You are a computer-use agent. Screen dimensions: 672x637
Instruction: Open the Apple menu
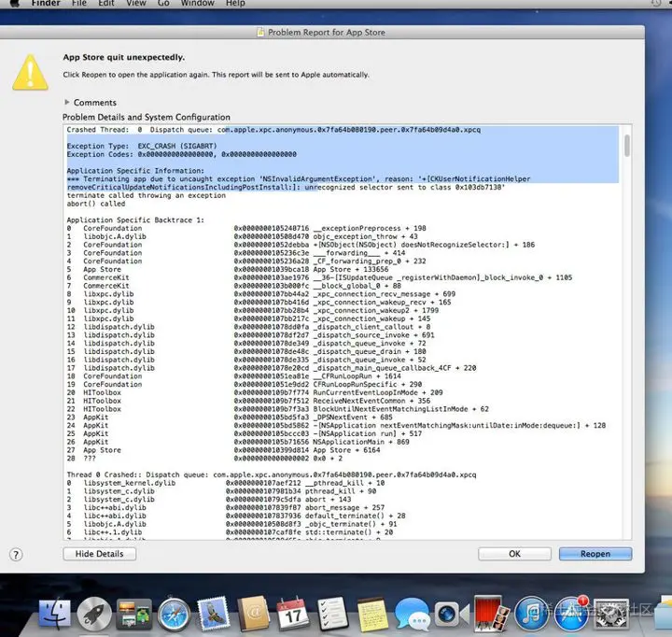coord(15,4)
